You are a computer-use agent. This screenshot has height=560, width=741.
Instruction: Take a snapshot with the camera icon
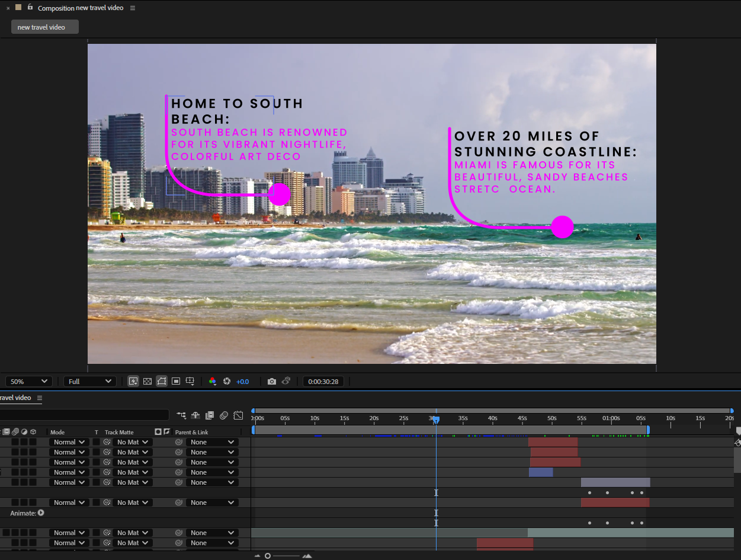(272, 382)
